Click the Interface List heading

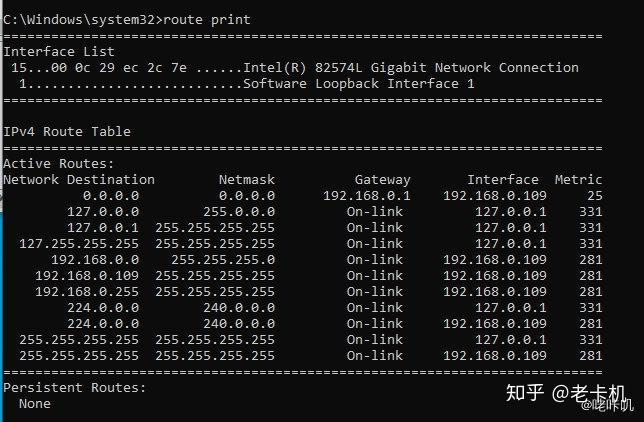pyautogui.click(x=59, y=51)
